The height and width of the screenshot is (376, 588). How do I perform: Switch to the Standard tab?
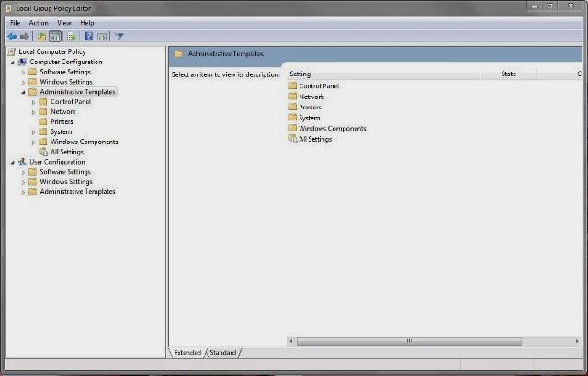[x=222, y=353]
